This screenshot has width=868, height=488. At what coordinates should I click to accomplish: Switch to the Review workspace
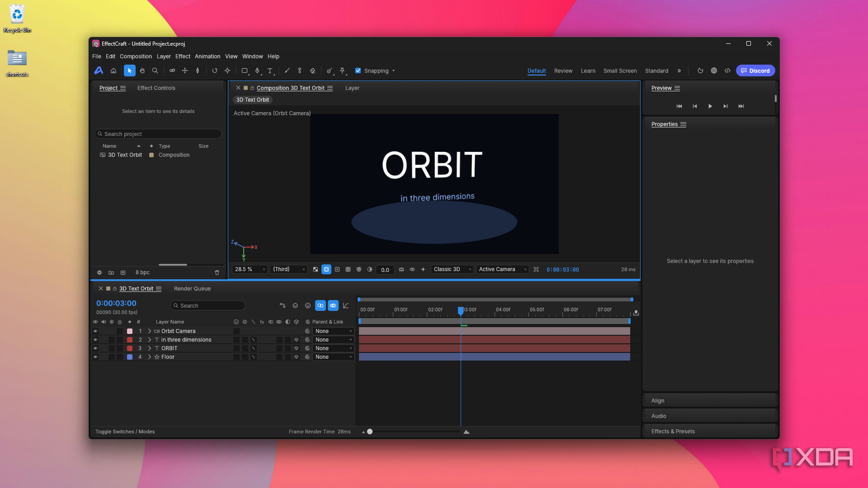[563, 71]
